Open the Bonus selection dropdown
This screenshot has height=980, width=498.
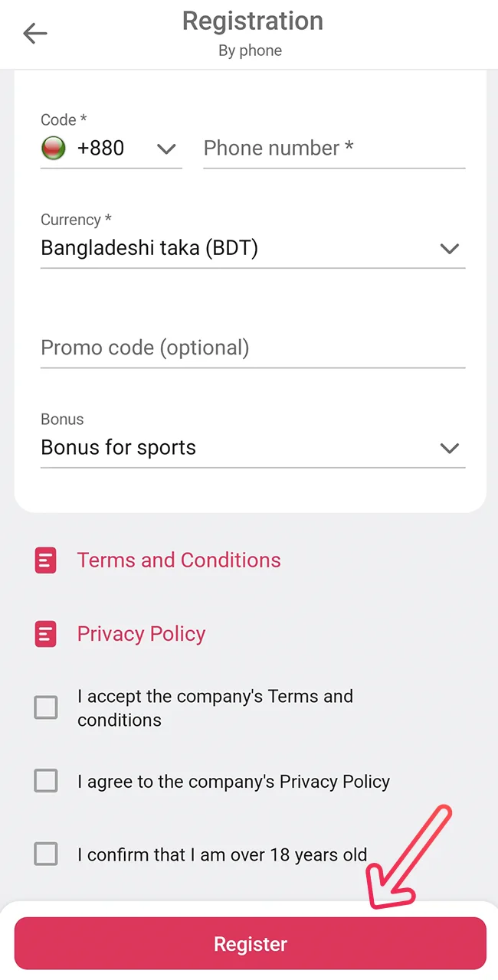point(253,448)
